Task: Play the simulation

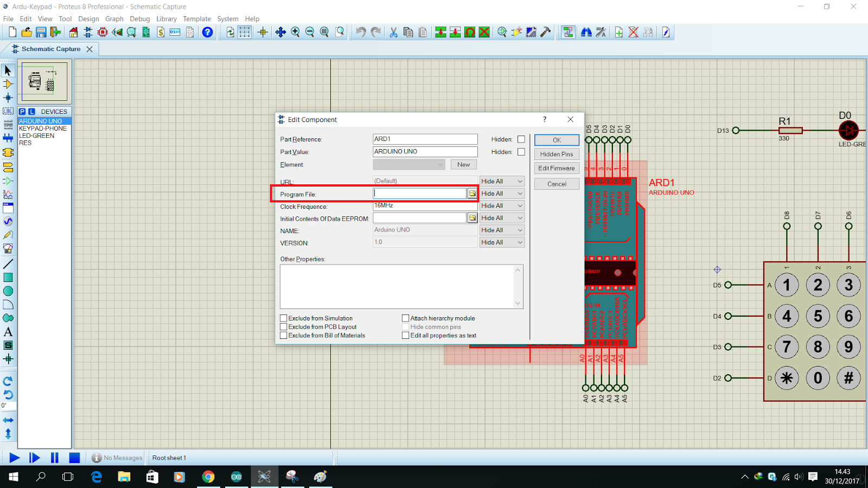Action: [15, 458]
